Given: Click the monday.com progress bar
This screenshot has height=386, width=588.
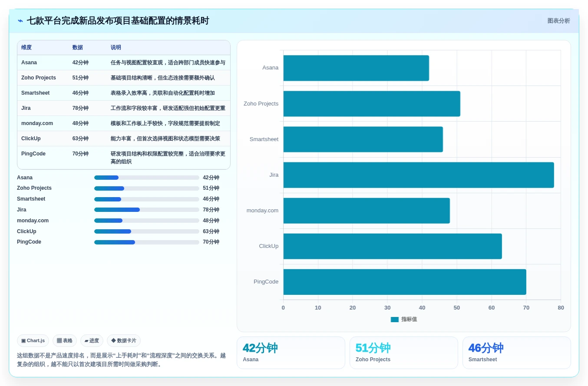Looking at the screenshot, I should [x=147, y=221].
